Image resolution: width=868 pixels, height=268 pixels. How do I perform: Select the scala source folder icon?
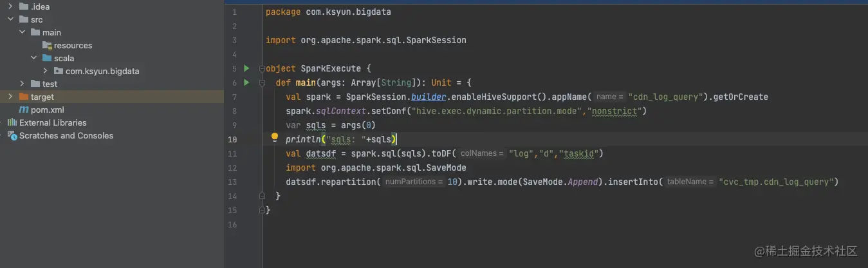coord(47,58)
